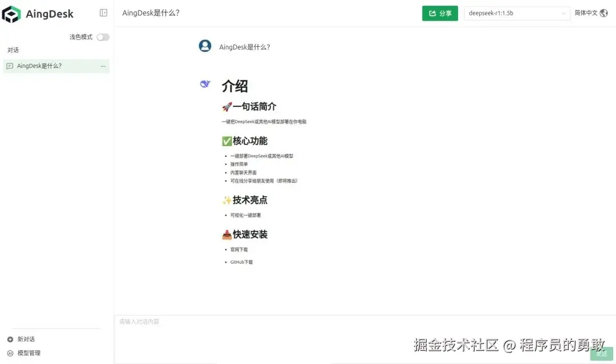Click the model dropdown chevron arrow

tap(564, 13)
